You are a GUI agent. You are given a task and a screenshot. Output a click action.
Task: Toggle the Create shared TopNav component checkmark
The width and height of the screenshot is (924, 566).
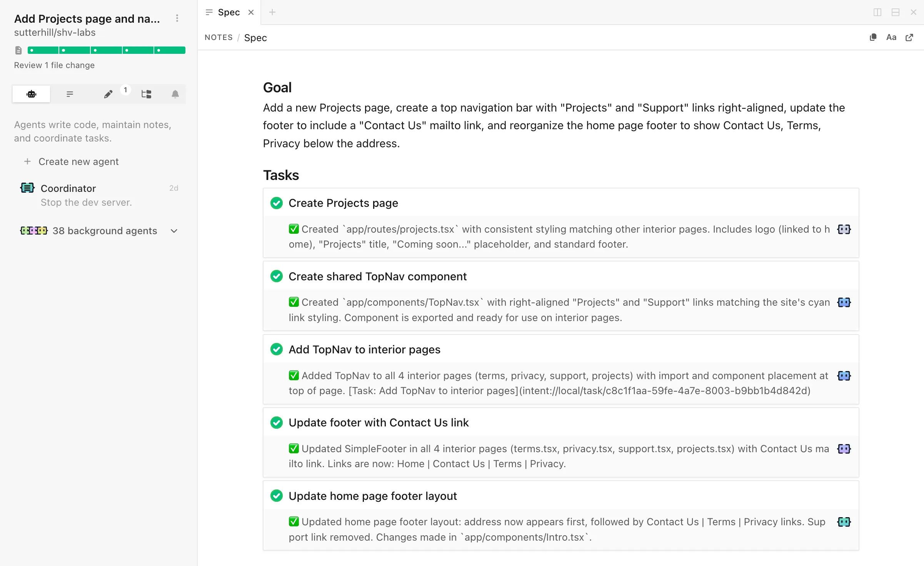[x=276, y=276]
